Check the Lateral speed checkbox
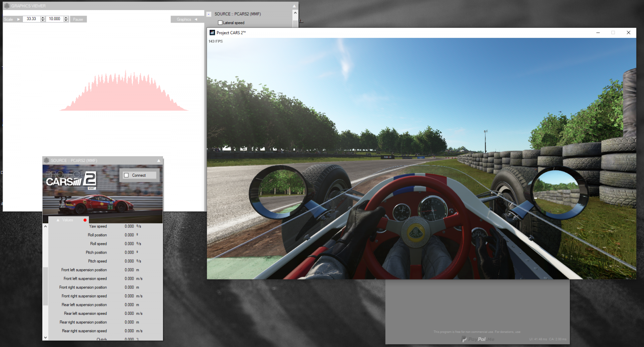 pyautogui.click(x=220, y=23)
